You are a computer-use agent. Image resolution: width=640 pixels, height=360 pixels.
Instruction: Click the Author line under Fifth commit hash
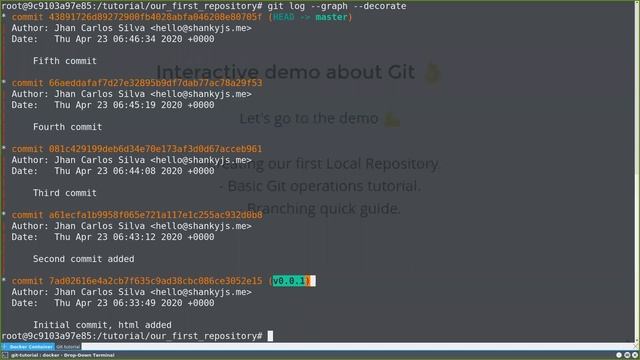[x=131, y=28]
